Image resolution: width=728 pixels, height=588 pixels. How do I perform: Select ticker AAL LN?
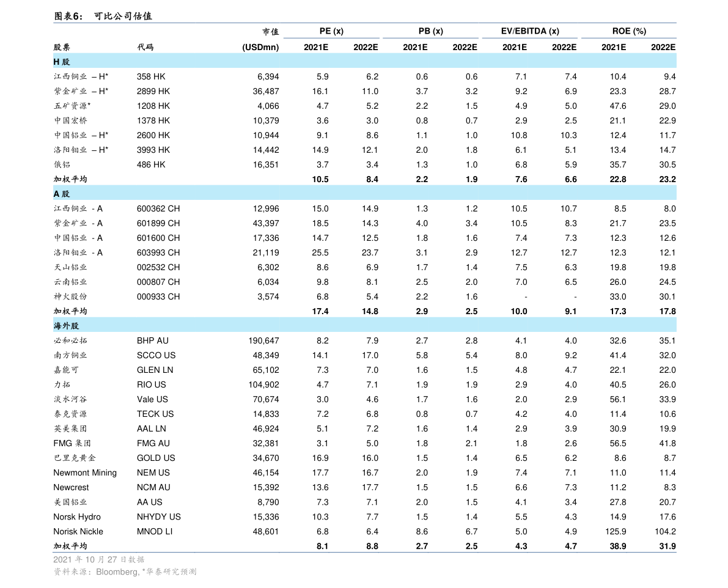pyautogui.click(x=152, y=429)
